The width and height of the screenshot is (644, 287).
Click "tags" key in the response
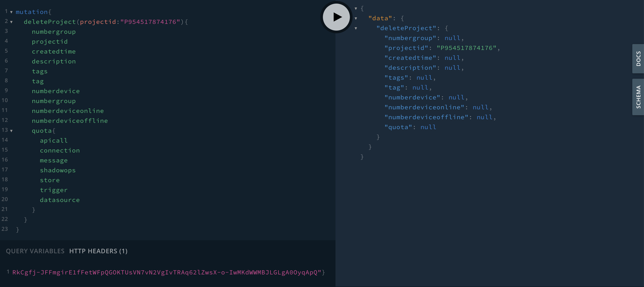(x=396, y=78)
